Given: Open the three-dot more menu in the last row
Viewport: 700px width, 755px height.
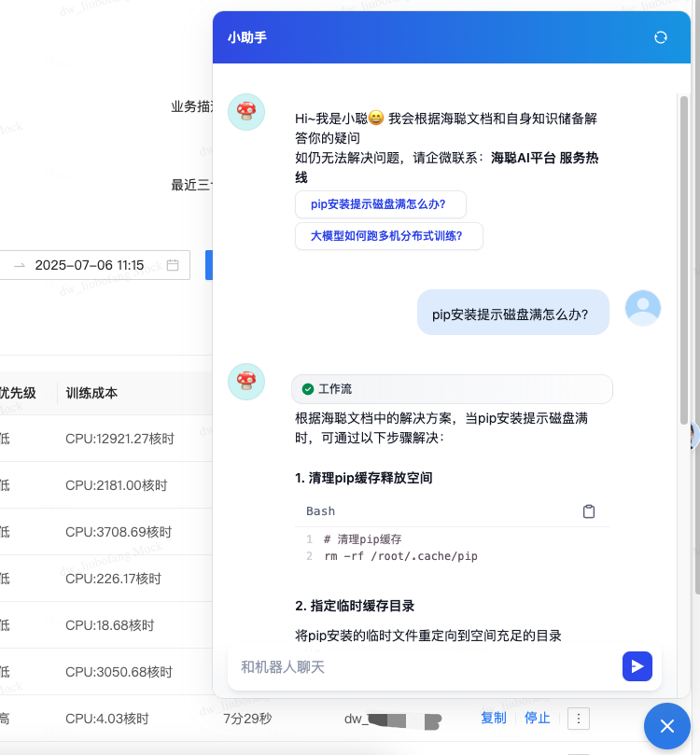Looking at the screenshot, I should coord(579,719).
